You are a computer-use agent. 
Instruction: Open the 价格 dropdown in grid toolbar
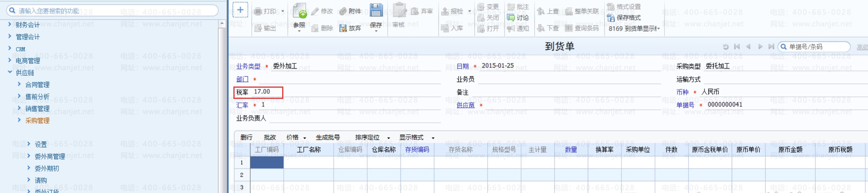(305, 138)
